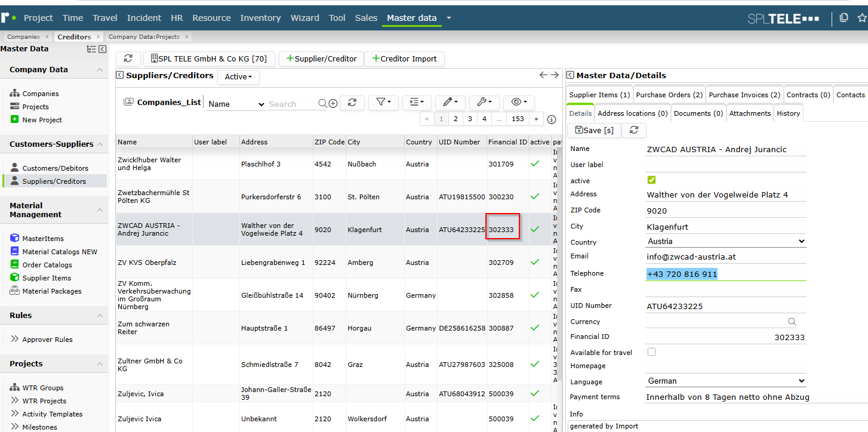This screenshot has width=868, height=432.
Task: Collapse the Rules sidebar section
Action: click(99, 316)
